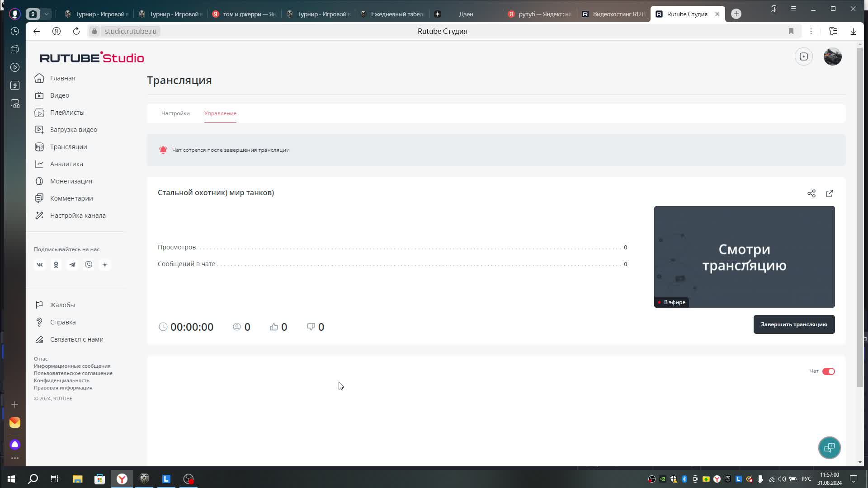Click the share stream icon
The width and height of the screenshot is (868, 488).
click(811, 193)
